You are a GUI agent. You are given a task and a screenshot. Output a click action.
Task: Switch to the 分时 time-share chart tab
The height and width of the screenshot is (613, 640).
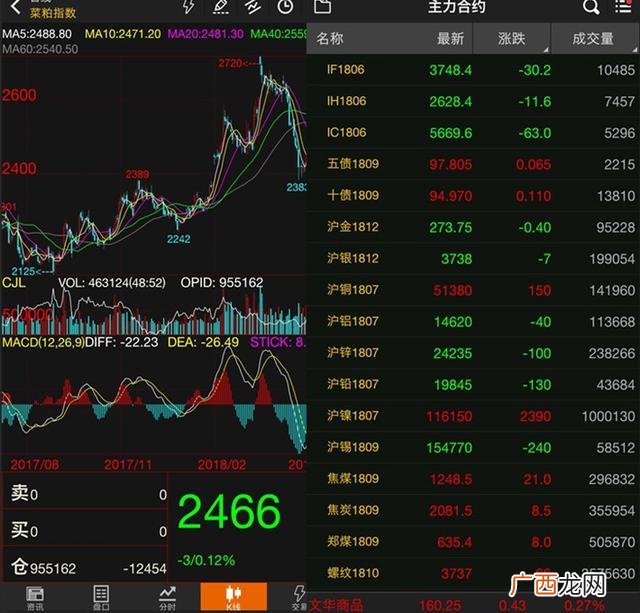tap(167, 598)
